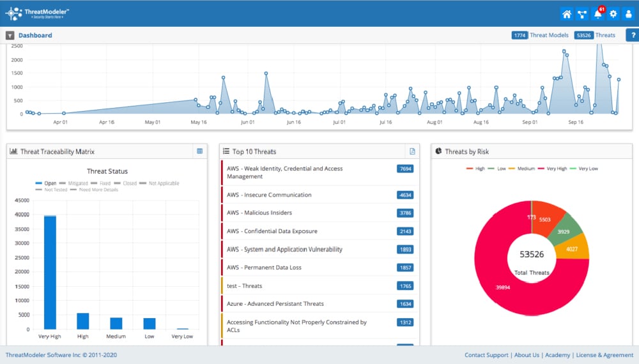Open AWS - Insecure Communication threat
The height and width of the screenshot is (364, 639).
269,195
